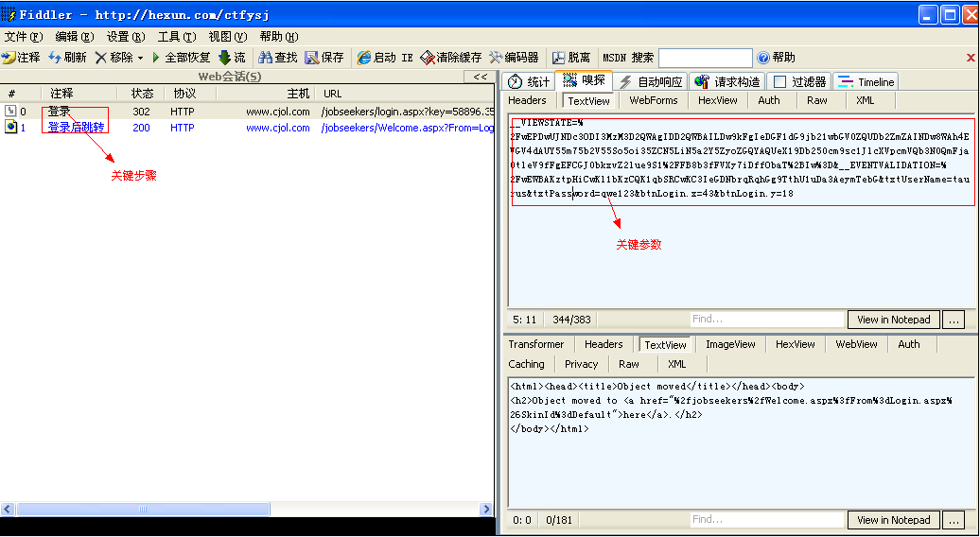Image resolution: width=980 pixels, height=537 pixels.
Task: Switch to the 过滤器 filters tab
Action: [800, 82]
